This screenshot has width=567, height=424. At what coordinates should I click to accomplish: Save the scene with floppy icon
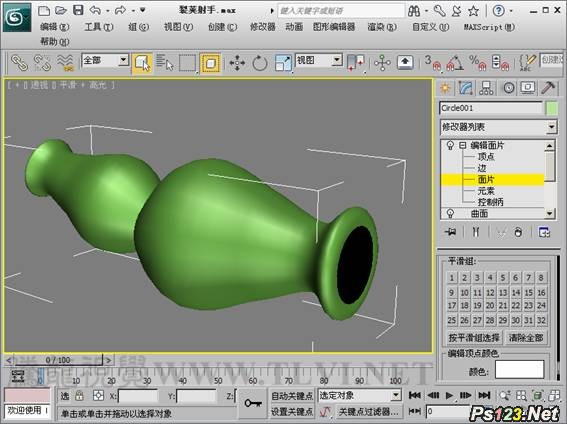point(78,10)
